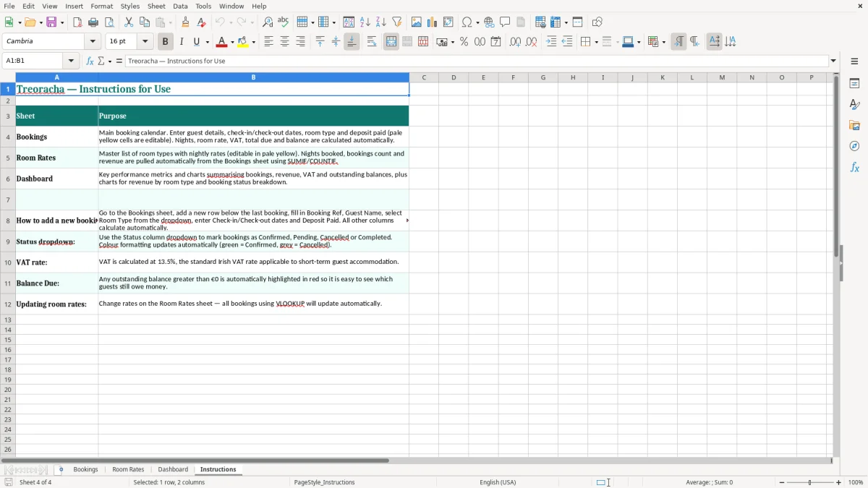Click the zoom out minus button
Viewport: 868px width, 488px height.
point(782,482)
